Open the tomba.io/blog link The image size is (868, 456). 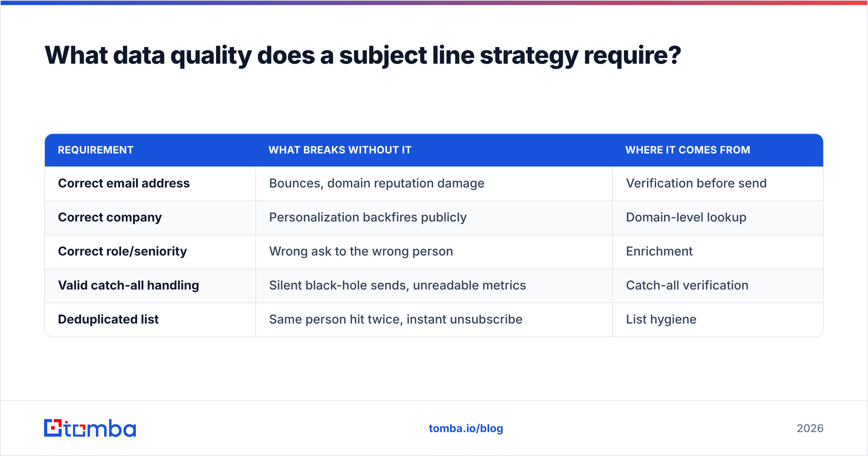click(x=466, y=428)
